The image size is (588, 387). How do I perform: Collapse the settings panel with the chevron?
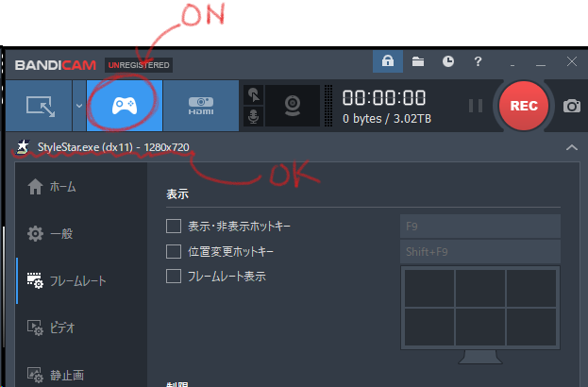click(572, 147)
